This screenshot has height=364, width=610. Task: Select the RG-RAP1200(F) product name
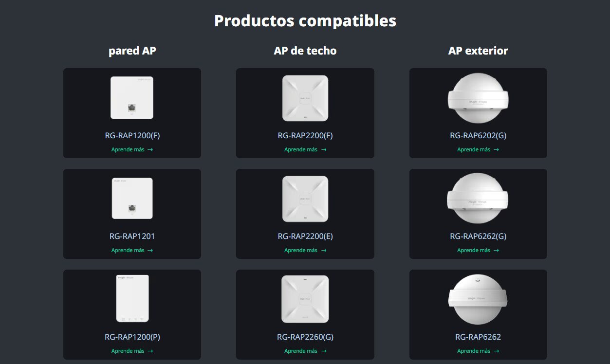[x=132, y=136]
